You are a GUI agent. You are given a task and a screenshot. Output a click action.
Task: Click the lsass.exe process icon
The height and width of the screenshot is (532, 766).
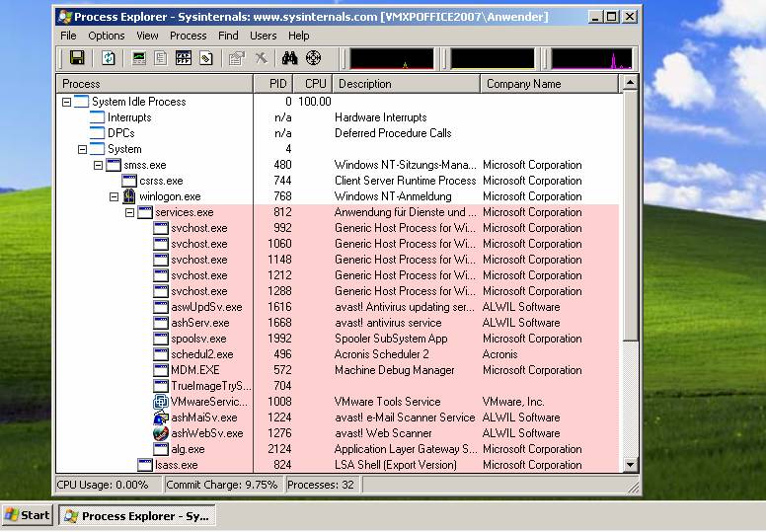[x=145, y=465]
